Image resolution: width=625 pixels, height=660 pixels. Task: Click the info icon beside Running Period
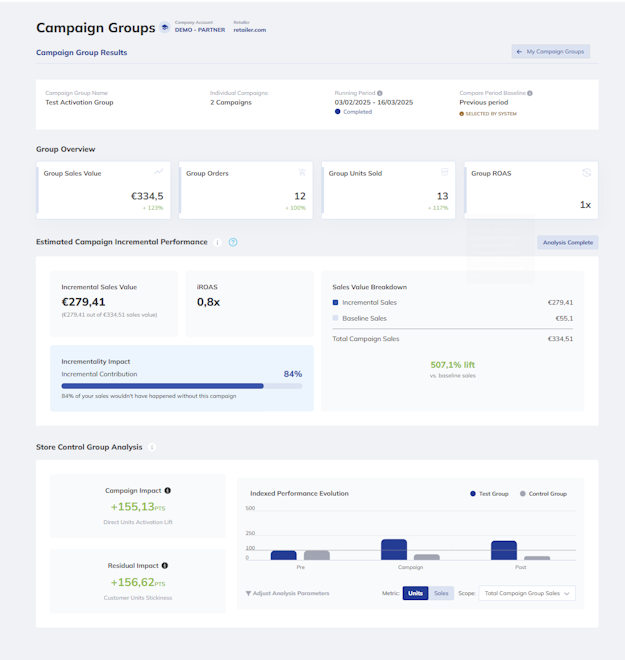[380, 93]
